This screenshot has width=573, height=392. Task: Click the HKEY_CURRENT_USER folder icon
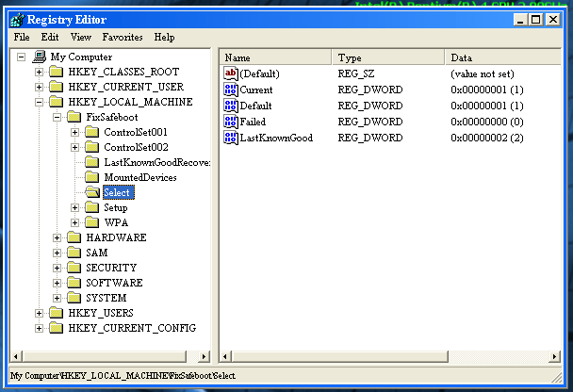tap(57, 87)
